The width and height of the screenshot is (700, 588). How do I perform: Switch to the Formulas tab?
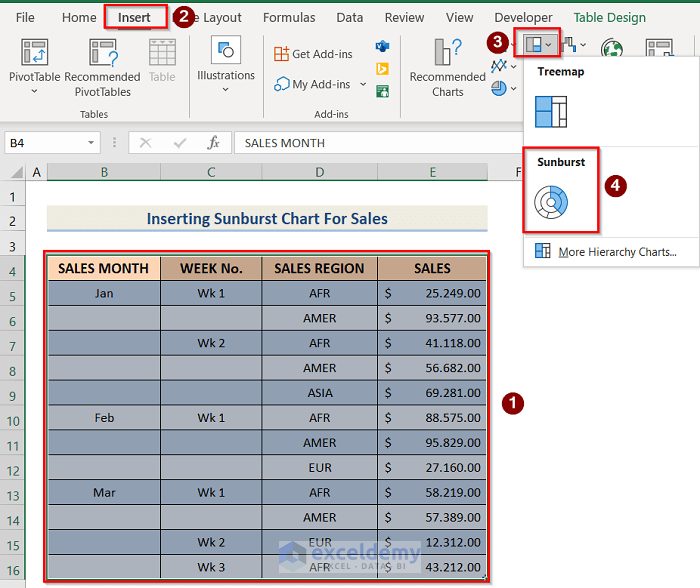coord(289,17)
